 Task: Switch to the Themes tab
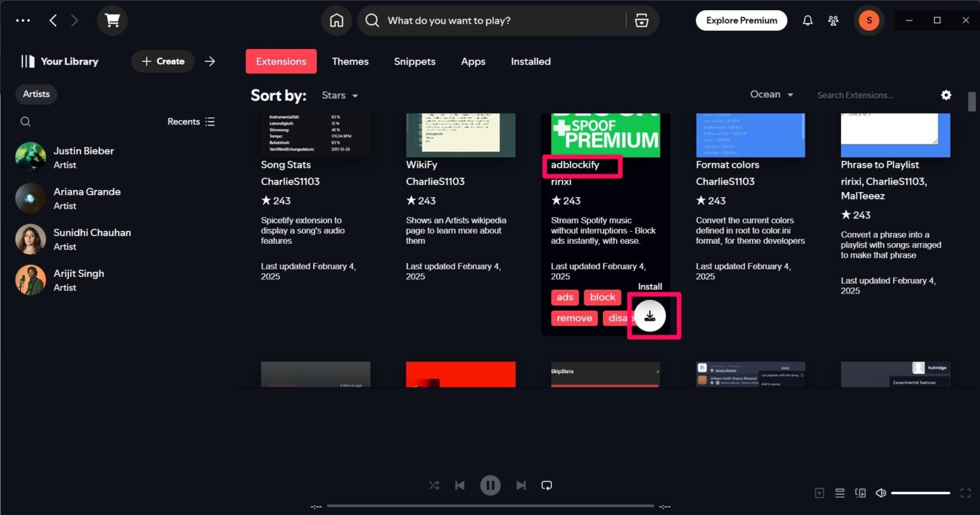(350, 61)
